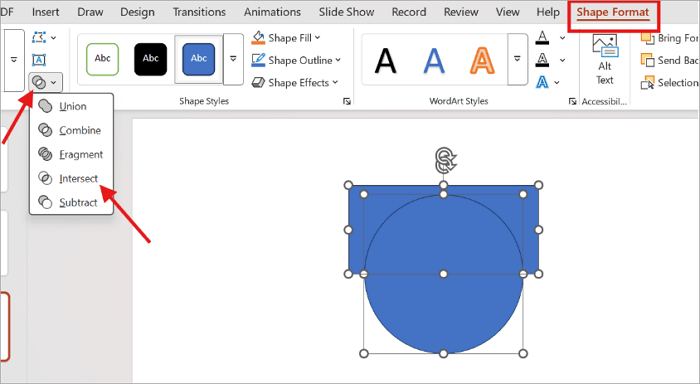This screenshot has width=700, height=384.
Task: Click the Shape Outline pen icon
Action: click(x=258, y=60)
